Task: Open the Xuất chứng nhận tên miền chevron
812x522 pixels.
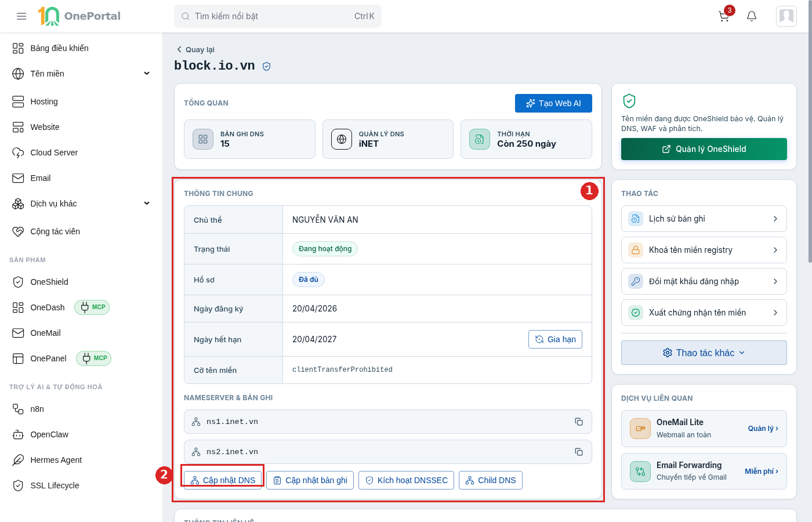Action: (775, 313)
